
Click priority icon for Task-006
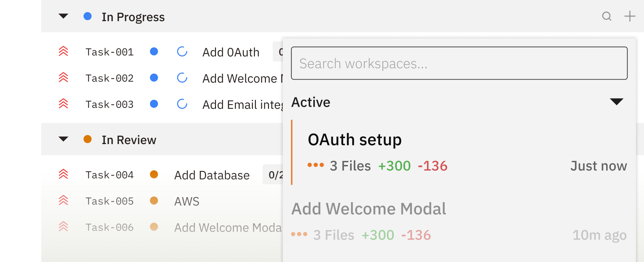coord(63,227)
